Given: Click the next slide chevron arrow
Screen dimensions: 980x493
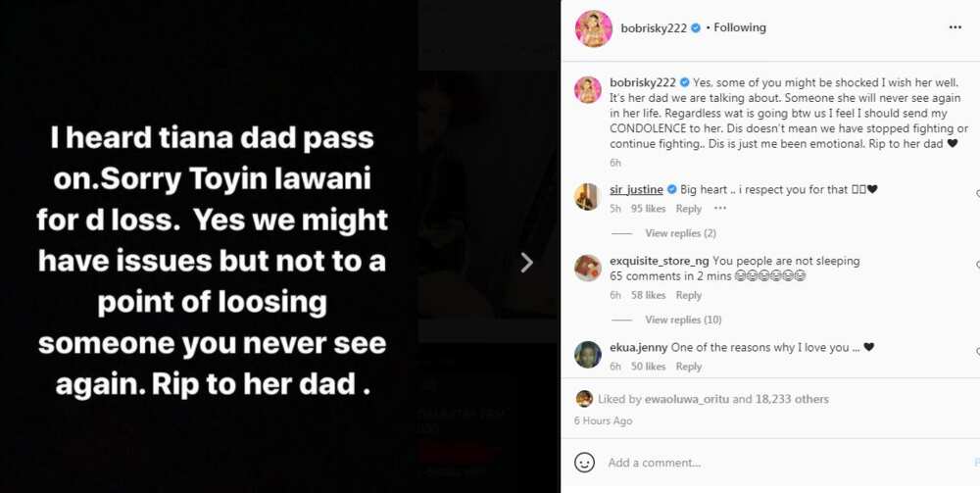Looking at the screenshot, I should pyautogui.click(x=527, y=263).
